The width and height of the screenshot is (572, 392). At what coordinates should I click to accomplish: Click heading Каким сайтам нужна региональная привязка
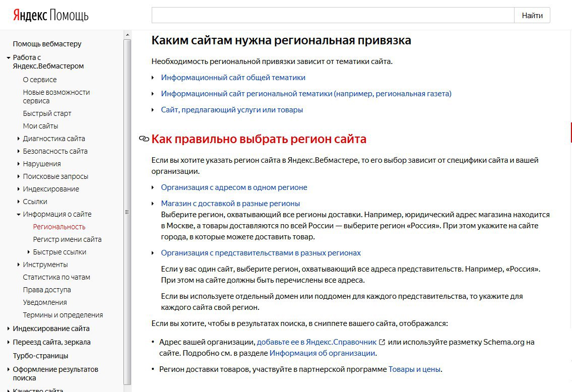(281, 40)
